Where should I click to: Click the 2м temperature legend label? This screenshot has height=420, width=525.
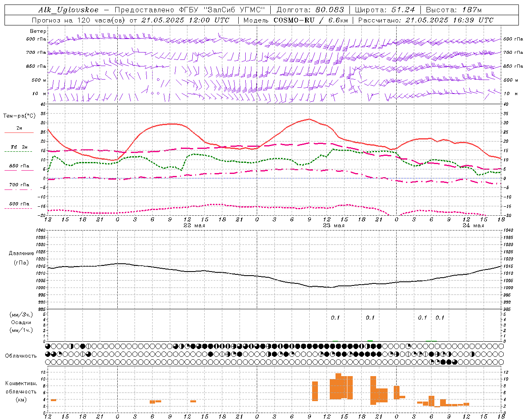tap(19, 128)
